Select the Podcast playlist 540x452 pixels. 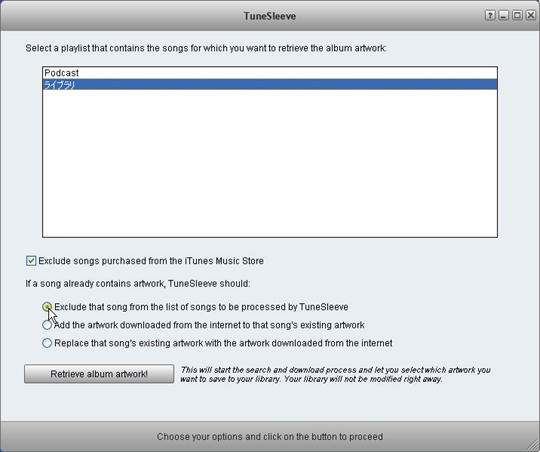pyautogui.click(x=270, y=73)
